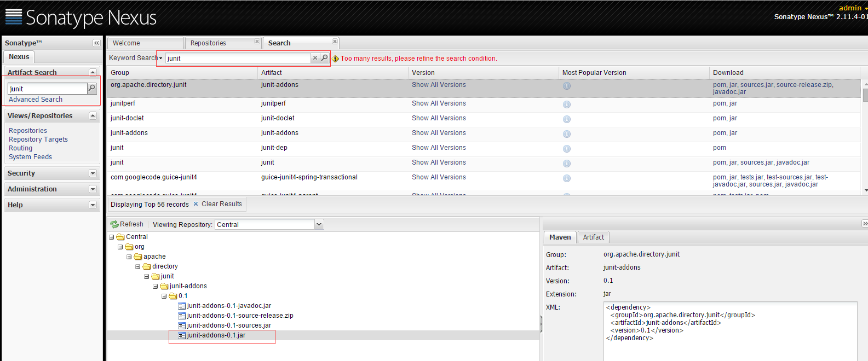Collapse the 0.1 version node
Viewport: 868px width, 361px height.
(x=164, y=296)
